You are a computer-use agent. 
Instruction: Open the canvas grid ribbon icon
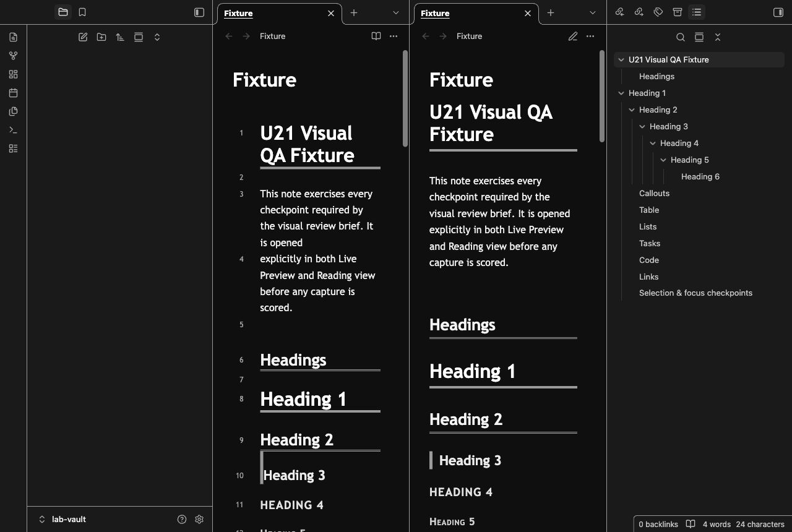[x=14, y=74]
